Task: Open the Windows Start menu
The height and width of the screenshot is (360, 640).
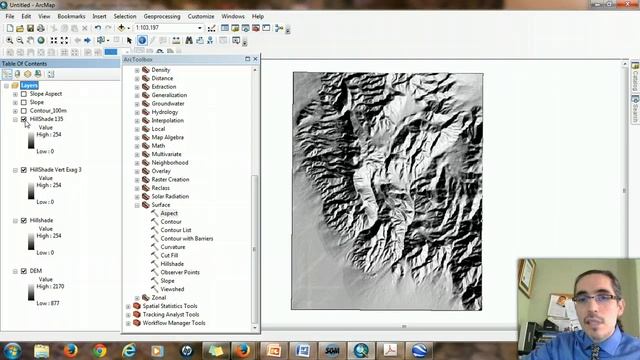Action: click(13, 351)
